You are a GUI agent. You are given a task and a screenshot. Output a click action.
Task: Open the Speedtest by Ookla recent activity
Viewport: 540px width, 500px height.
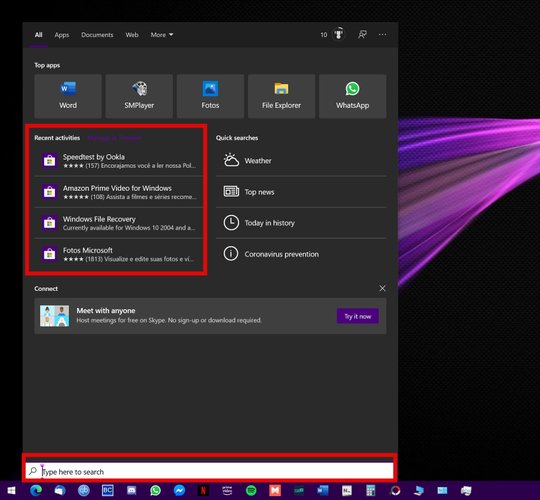point(119,160)
